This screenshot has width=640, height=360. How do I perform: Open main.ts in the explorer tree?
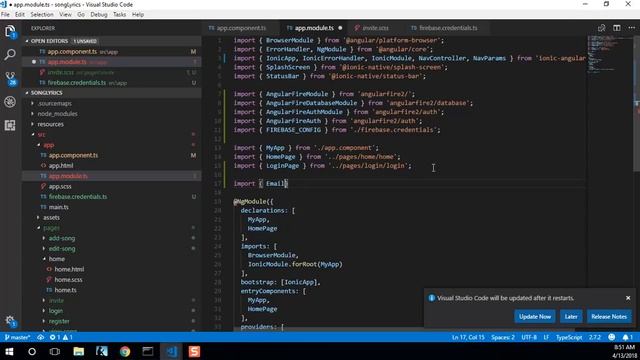(x=59, y=207)
